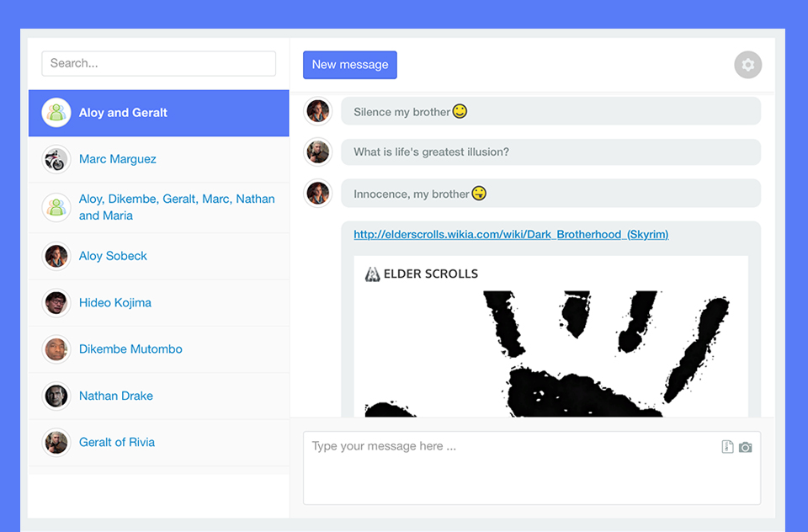808x532 pixels.
Task: Click the 'What is life's greatest illusion?' message
Action: point(550,152)
